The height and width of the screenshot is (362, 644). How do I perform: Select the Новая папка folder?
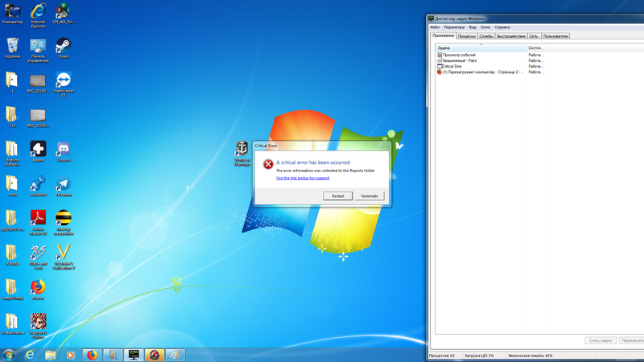tap(12, 324)
